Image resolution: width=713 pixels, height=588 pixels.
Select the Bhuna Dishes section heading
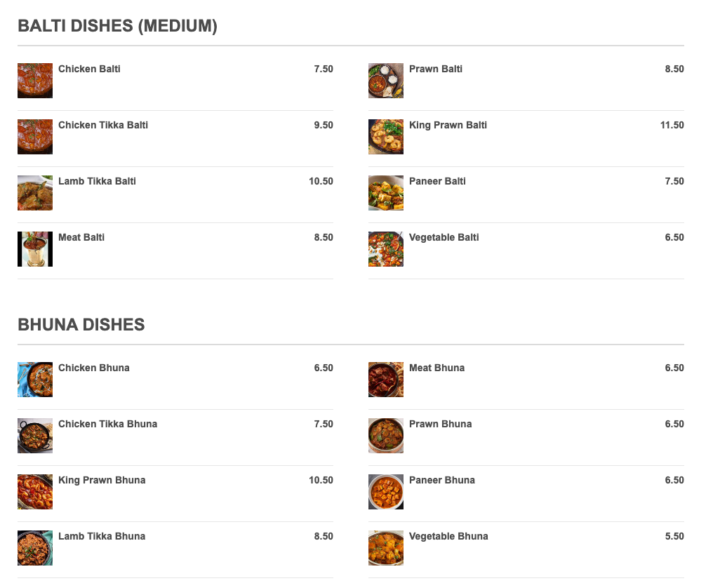pyautogui.click(x=81, y=325)
